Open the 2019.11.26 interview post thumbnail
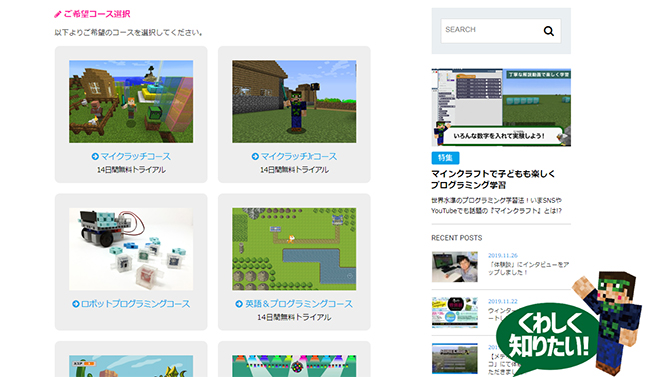650x377 pixels. click(455, 267)
